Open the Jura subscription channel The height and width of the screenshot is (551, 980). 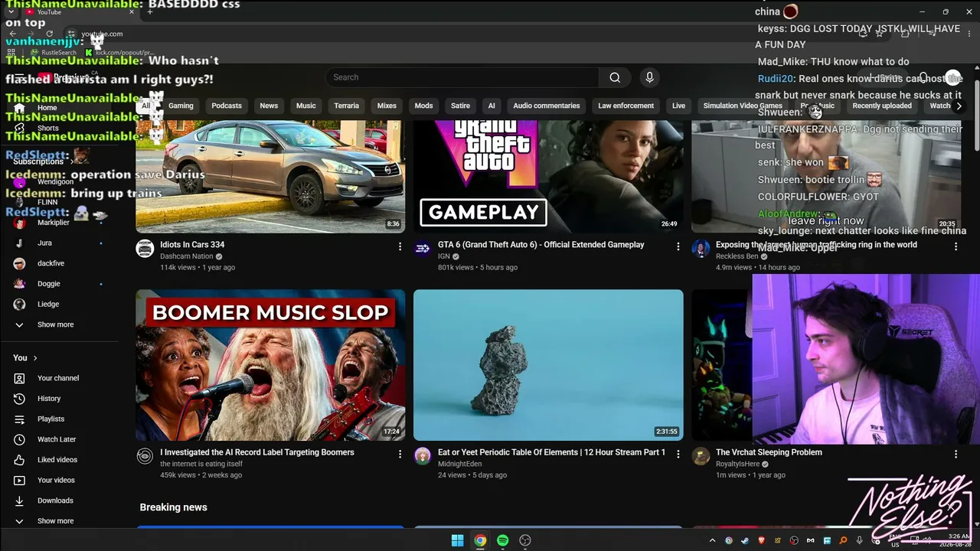click(46, 243)
